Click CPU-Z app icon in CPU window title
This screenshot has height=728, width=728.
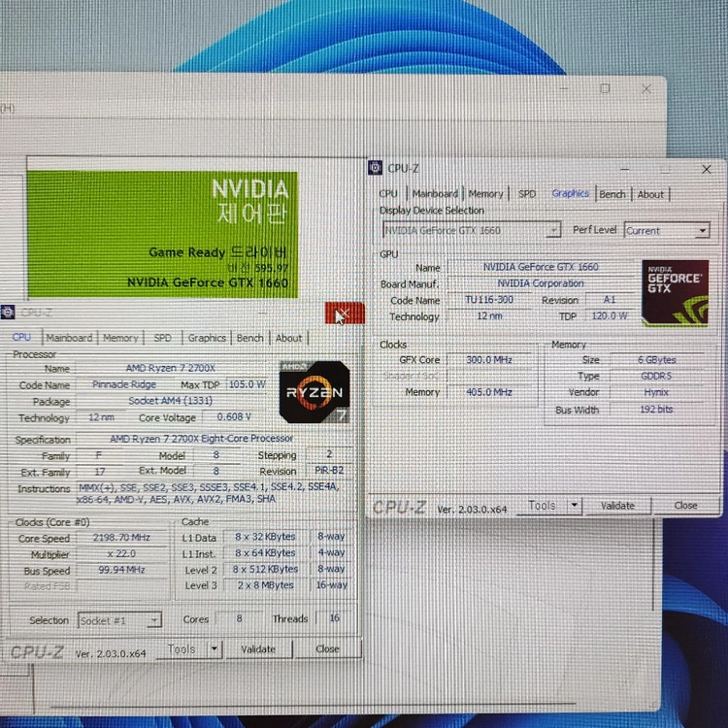(8, 312)
